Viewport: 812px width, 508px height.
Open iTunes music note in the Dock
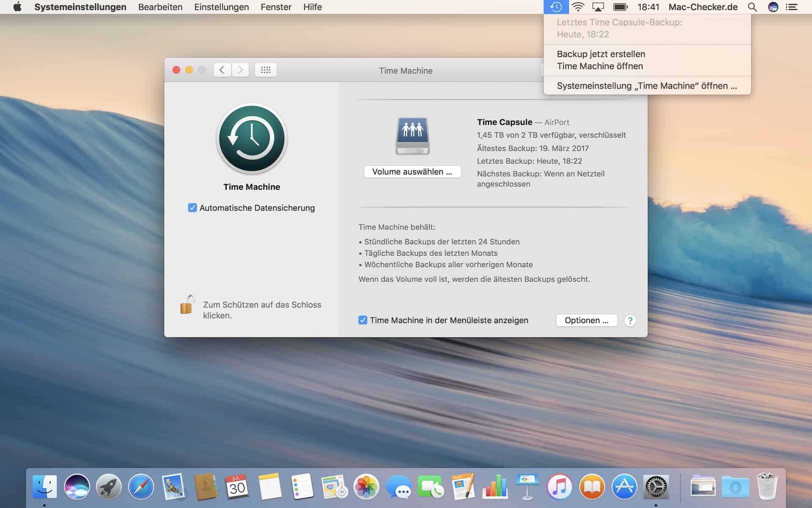tap(559, 486)
